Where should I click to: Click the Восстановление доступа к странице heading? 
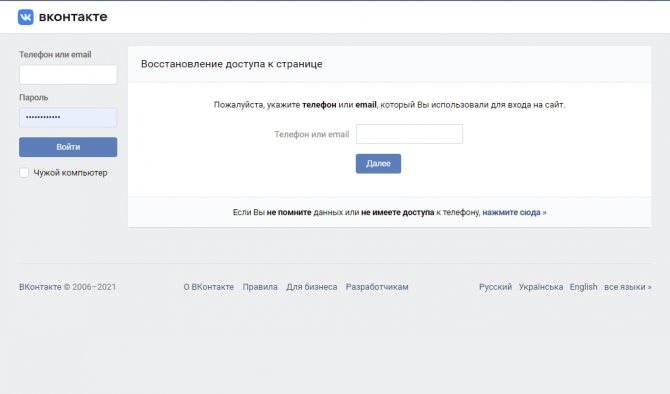click(x=232, y=64)
